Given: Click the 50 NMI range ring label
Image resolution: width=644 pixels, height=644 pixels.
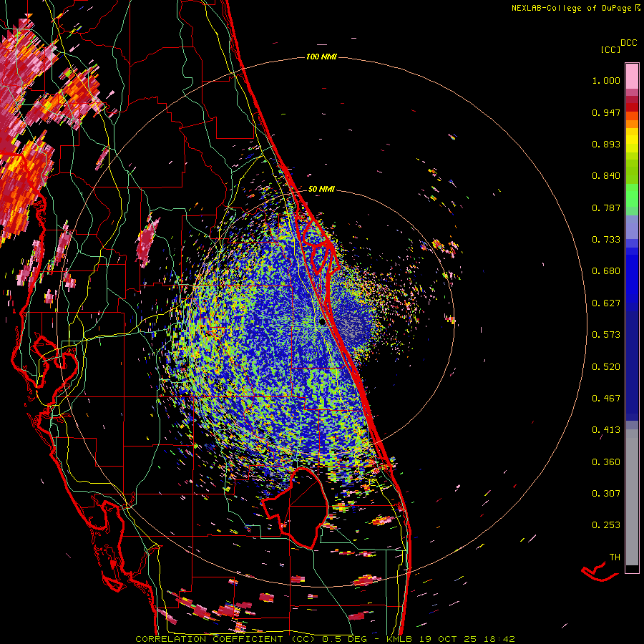Looking at the screenshot, I should pos(321,189).
